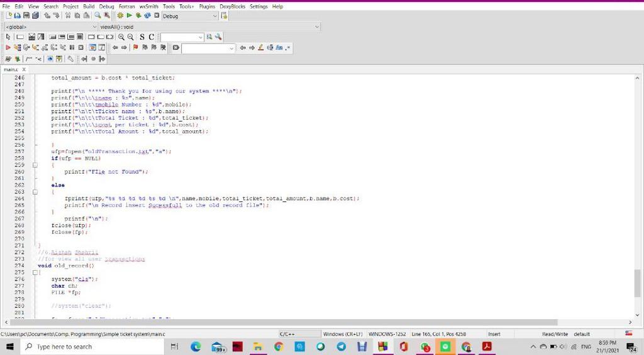Click the Build gear icon
Image resolution: width=644 pixels, height=355 pixels.
tap(120, 16)
